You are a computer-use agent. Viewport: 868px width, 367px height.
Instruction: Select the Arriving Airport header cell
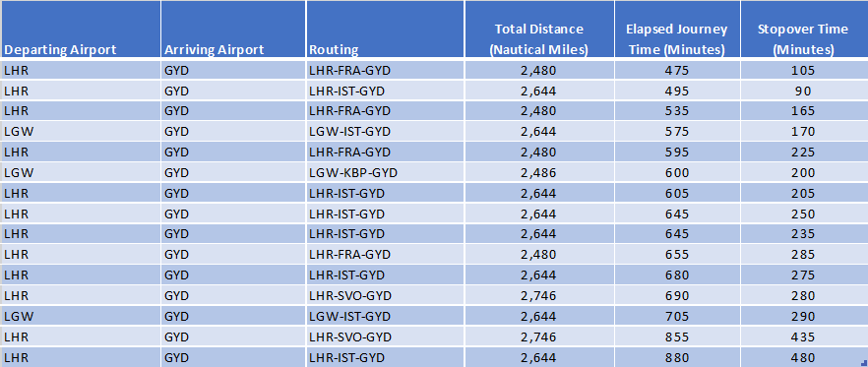tap(233, 30)
